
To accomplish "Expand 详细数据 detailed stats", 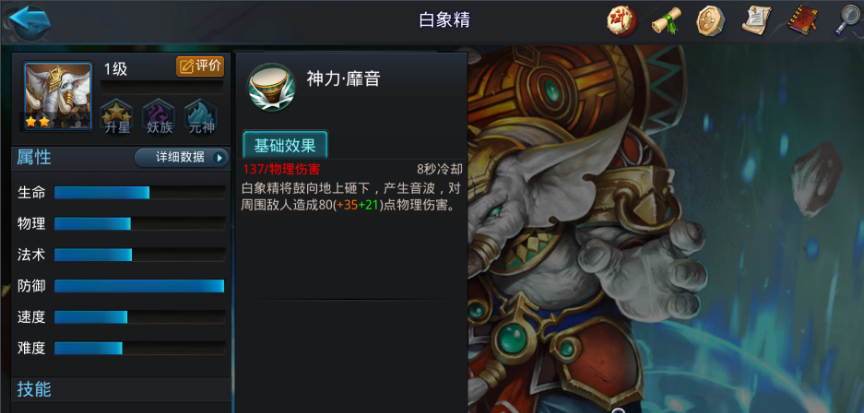I will (182, 158).
